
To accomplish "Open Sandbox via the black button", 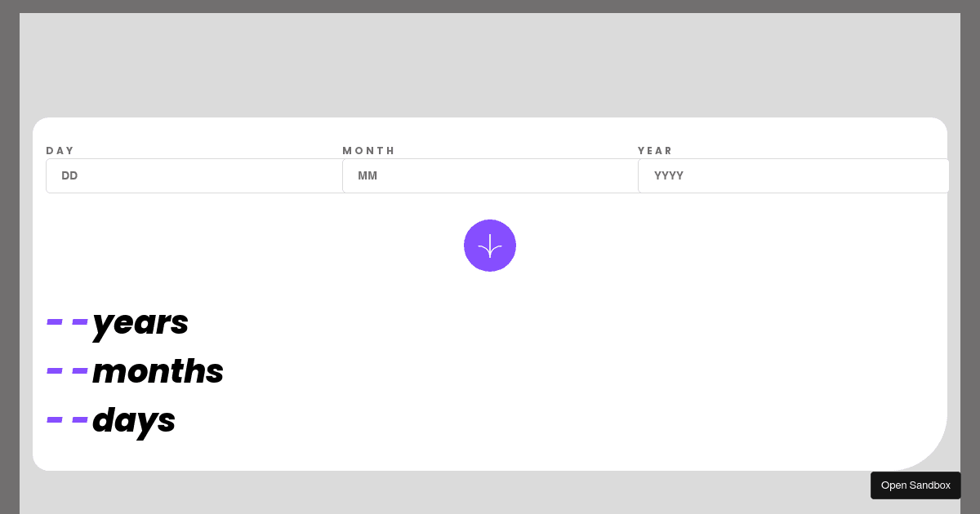I will coord(915,485).
